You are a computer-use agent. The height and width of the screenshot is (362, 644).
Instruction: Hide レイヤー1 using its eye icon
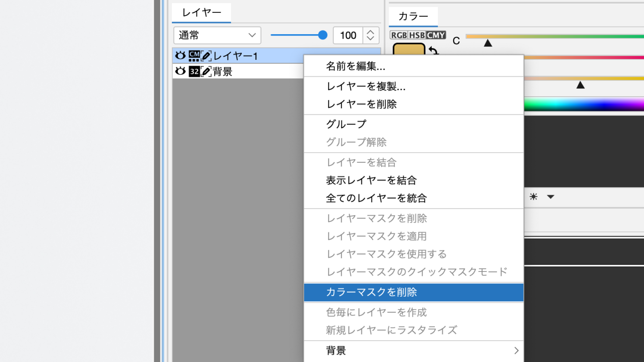click(x=180, y=55)
